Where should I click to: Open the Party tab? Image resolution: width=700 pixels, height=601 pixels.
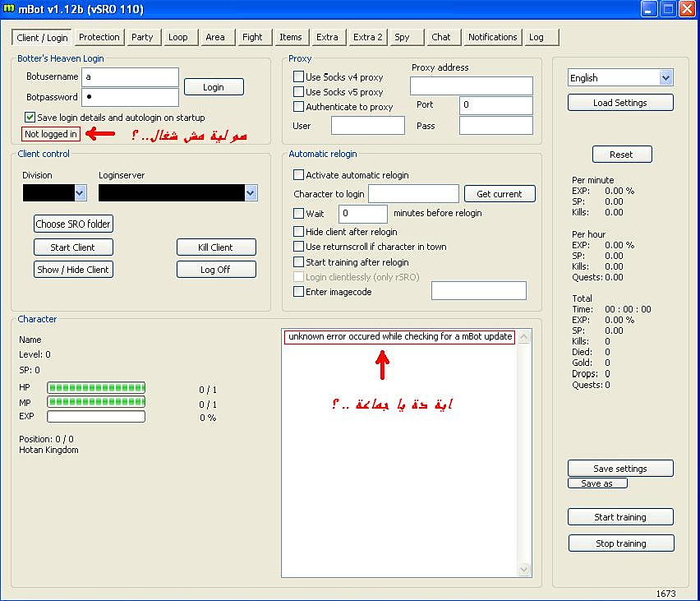[x=142, y=37]
